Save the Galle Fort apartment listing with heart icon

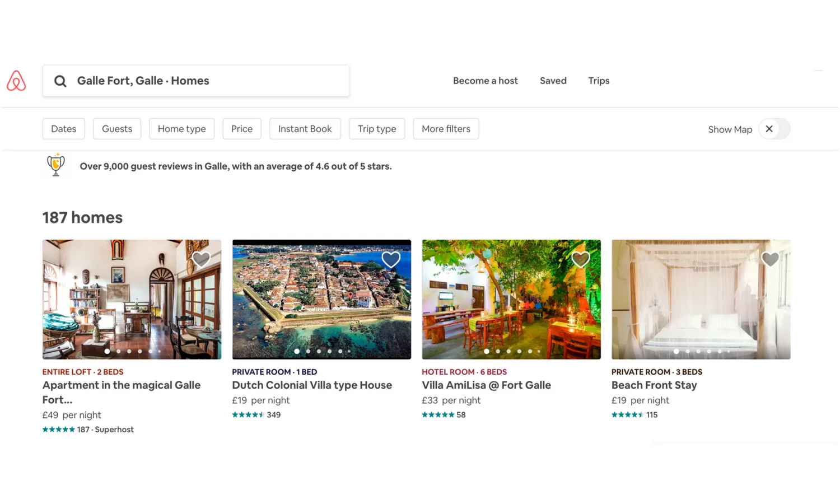coord(201,259)
